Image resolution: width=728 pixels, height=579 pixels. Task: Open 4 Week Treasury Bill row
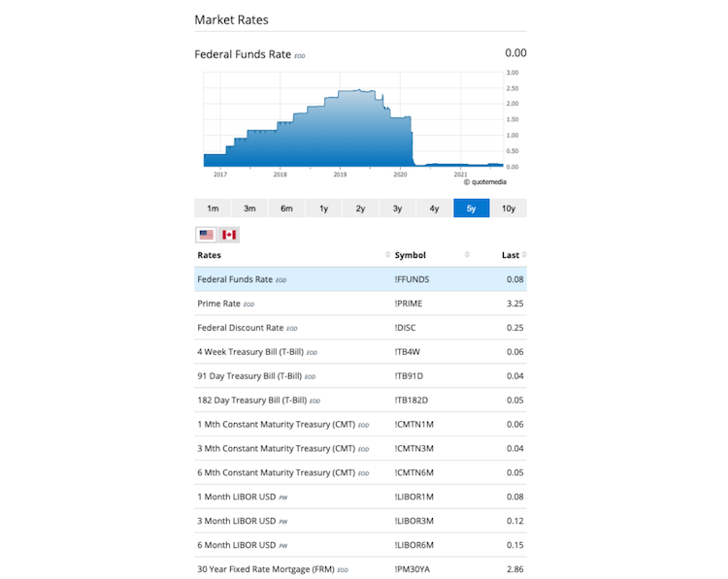coord(360,352)
